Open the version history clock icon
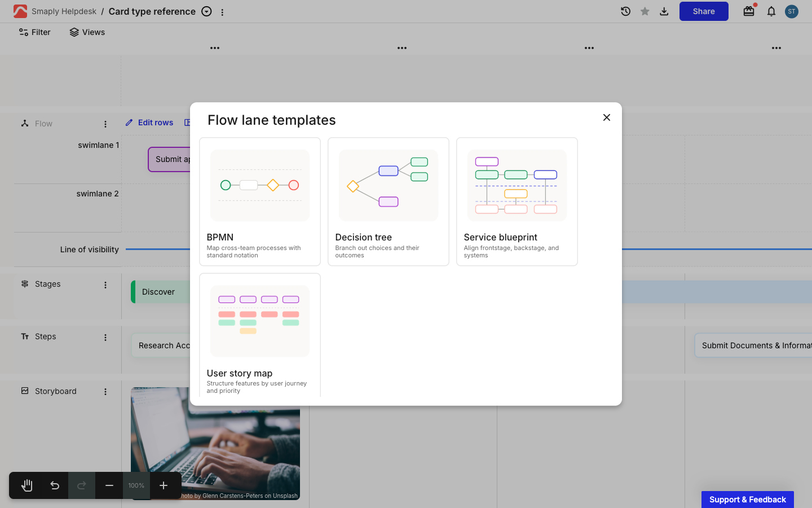Screen dimensions: 812x508 click(625, 11)
